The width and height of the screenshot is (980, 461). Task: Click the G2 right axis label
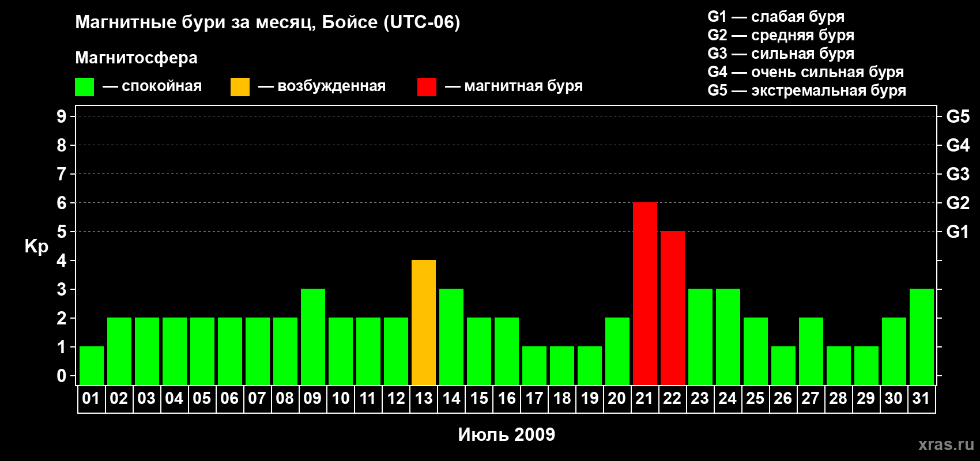958,203
